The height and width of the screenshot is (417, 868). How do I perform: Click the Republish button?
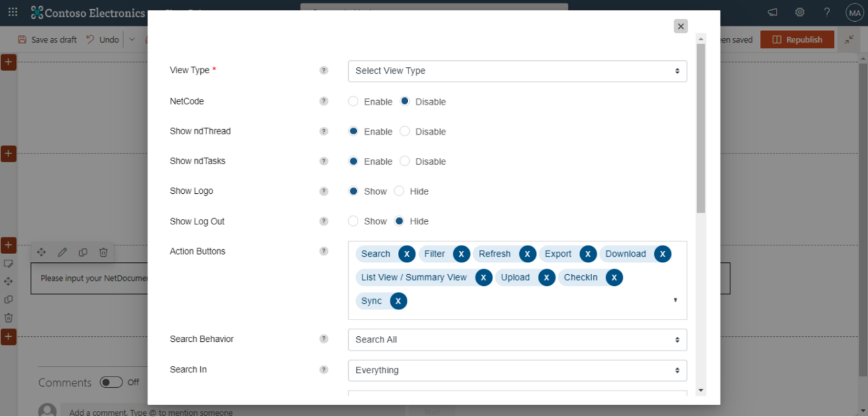(797, 39)
